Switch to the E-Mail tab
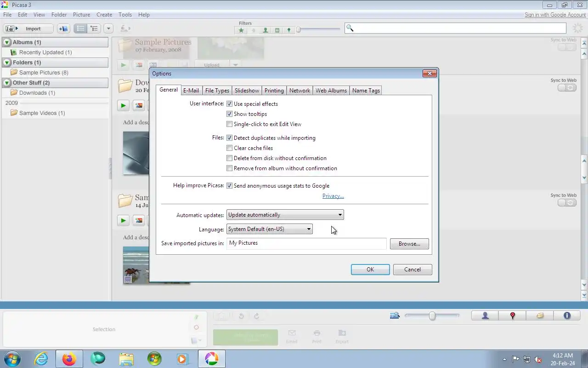588x368 pixels. pyautogui.click(x=191, y=91)
